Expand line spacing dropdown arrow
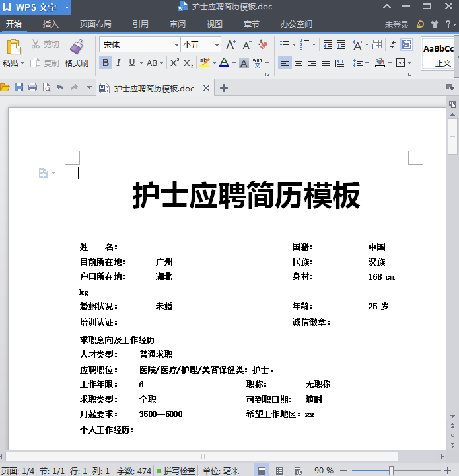The width and height of the screenshot is (459, 476). click(x=367, y=63)
